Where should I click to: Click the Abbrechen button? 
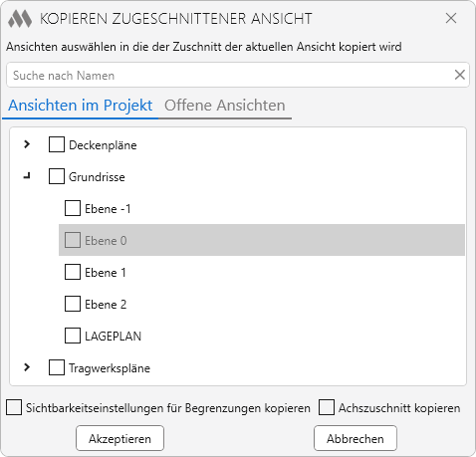tap(356, 438)
